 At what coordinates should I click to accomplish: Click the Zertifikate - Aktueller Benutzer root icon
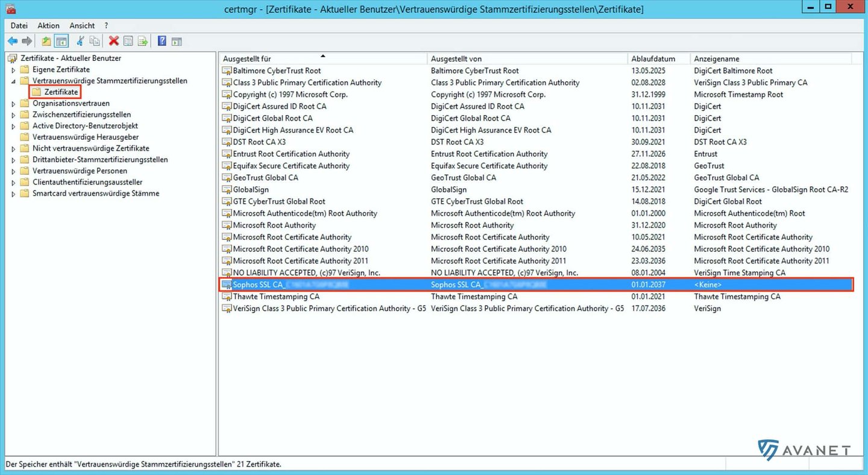pos(13,58)
